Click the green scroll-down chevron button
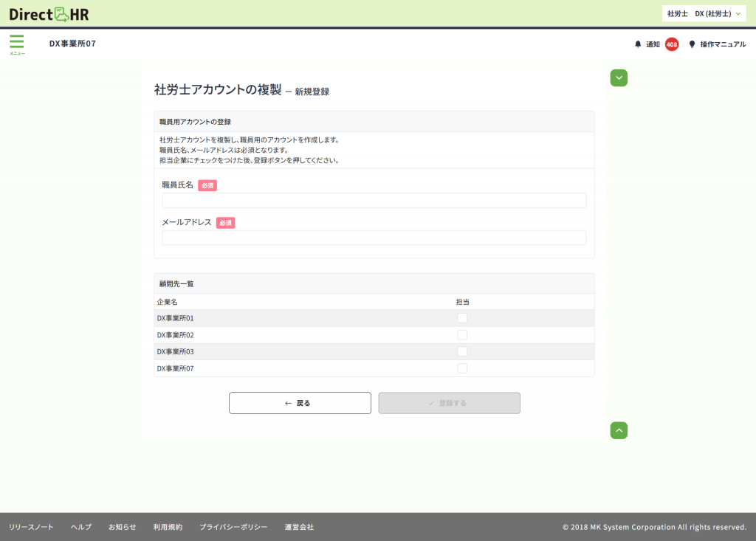Viewport: 756px width, 541px height. click(x=619, y=77)
